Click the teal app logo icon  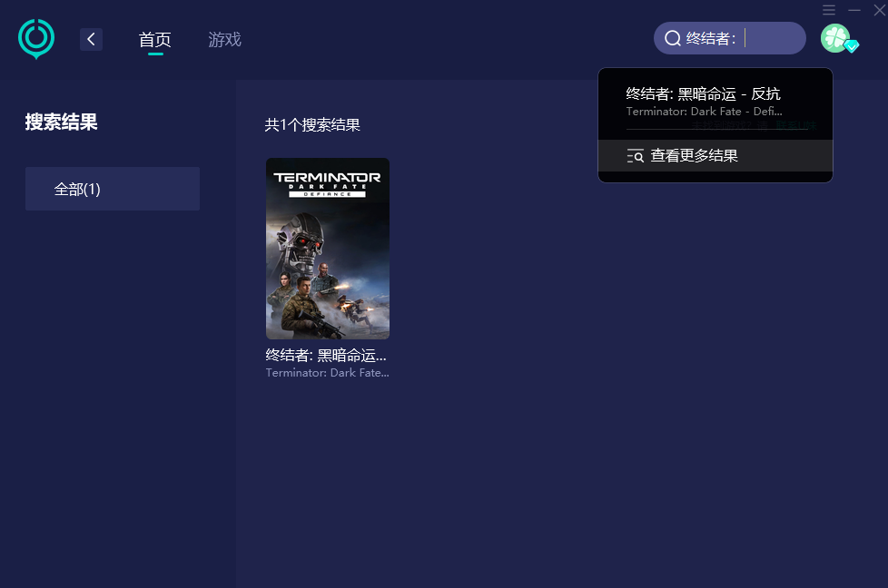coord(36,38)
